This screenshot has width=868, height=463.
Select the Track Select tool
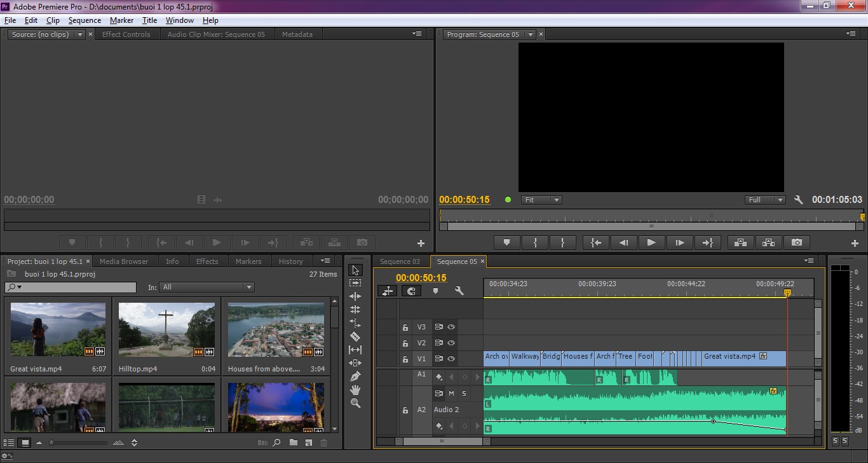[355, 283]
